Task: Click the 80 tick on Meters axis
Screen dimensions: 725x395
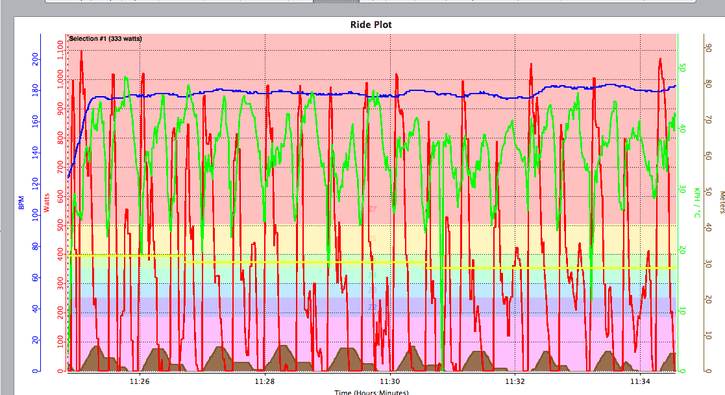Action: 708,84
